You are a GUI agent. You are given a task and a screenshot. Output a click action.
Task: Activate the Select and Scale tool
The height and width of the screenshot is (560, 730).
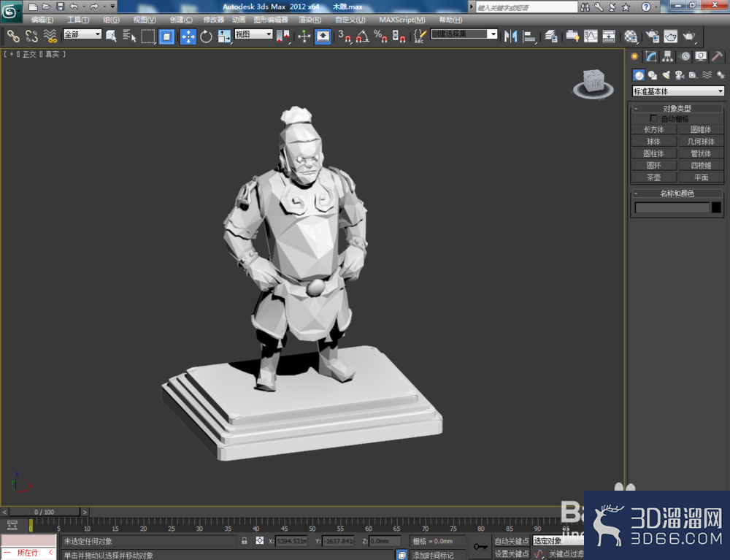coord(224,37)
